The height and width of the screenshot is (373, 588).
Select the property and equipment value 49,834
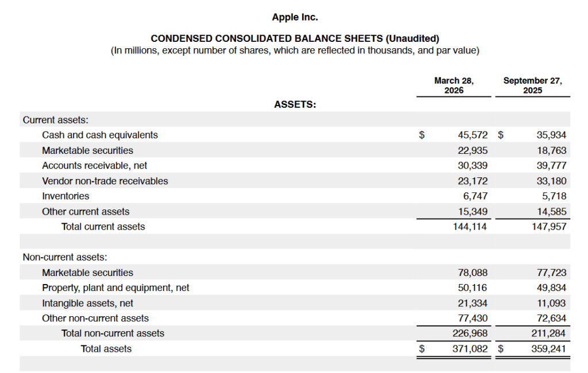(551, 288)
